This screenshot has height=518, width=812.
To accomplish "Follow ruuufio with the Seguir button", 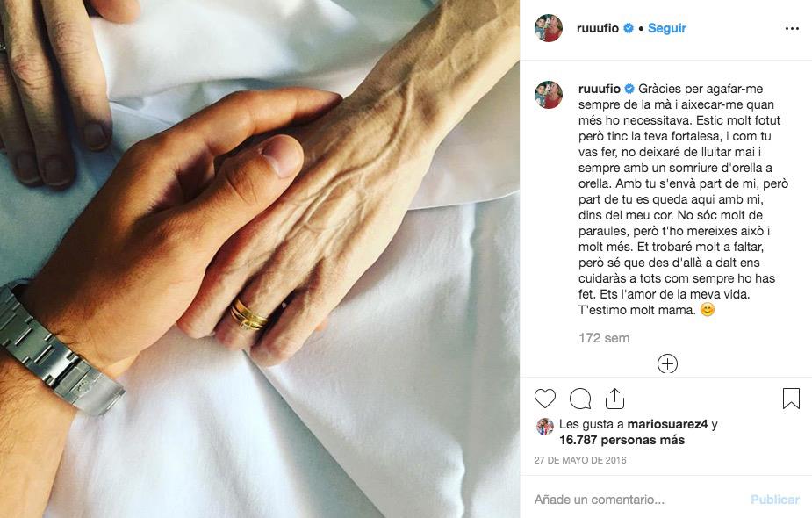I will pyautogui.click(x=667, y=28).
